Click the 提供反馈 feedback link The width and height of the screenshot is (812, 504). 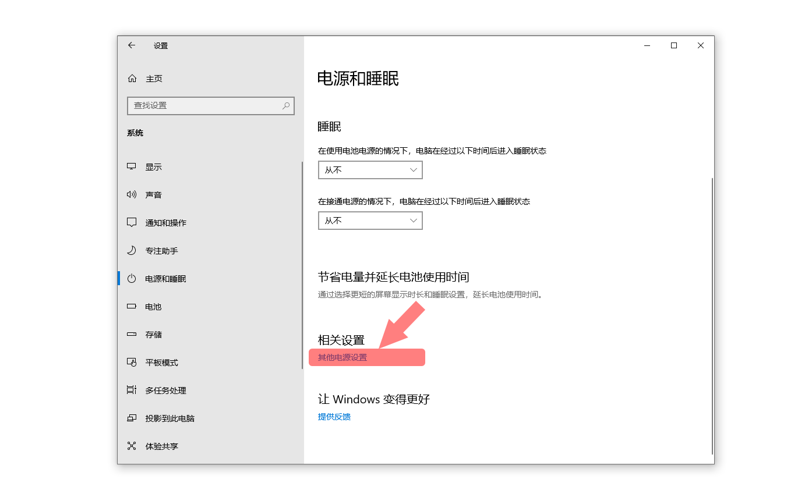pyautogui.click(x=333, y=417)
